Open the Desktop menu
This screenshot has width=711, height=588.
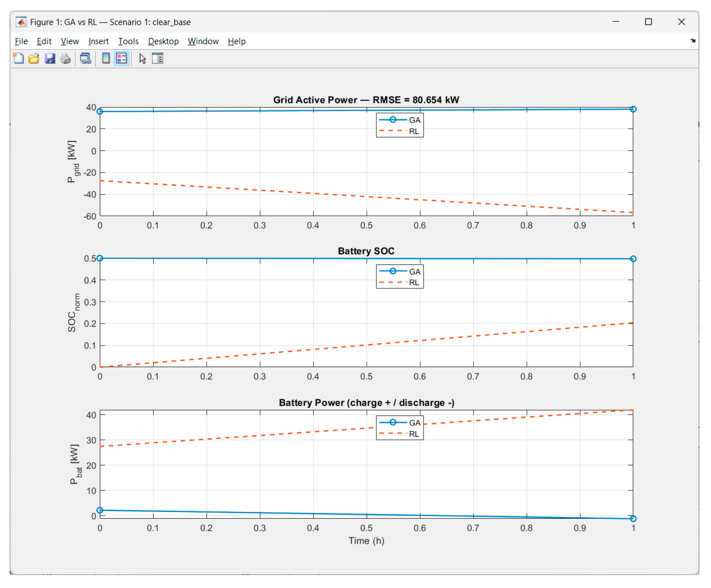click(163, 41)
